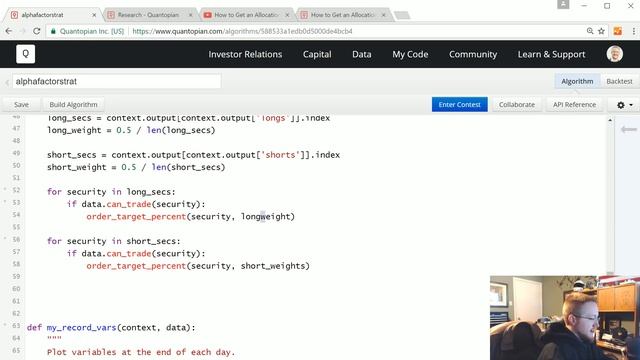The height and width of the screenshot is (360, 640).
Task: Switch to the YouTube How to Get an Allocation tab
Action: [x=246, y=15]
